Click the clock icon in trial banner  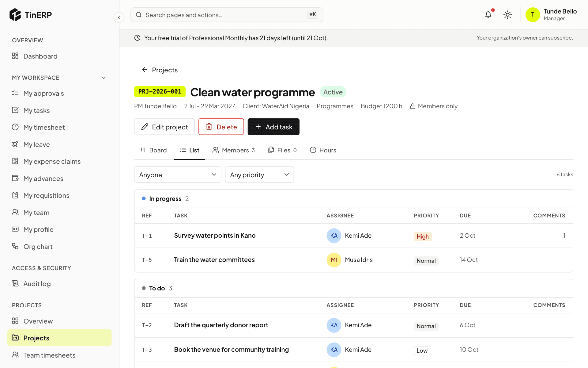[x=138, y=38]
